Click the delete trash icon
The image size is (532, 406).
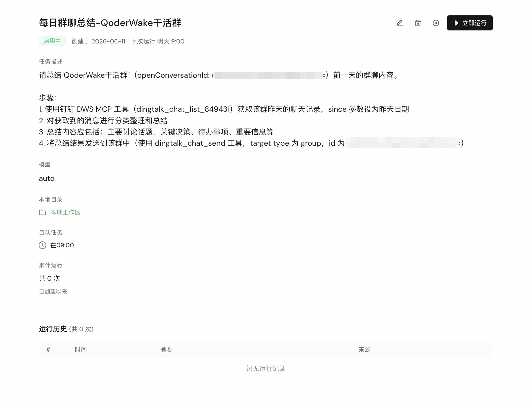point(418,23)
